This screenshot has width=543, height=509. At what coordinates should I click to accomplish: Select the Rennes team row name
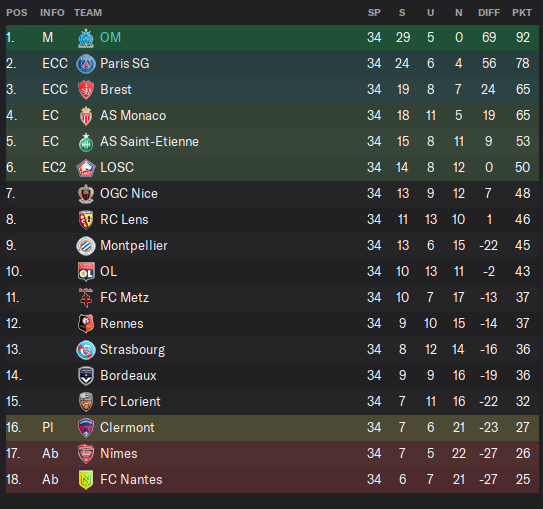click(x=122, y=323)
